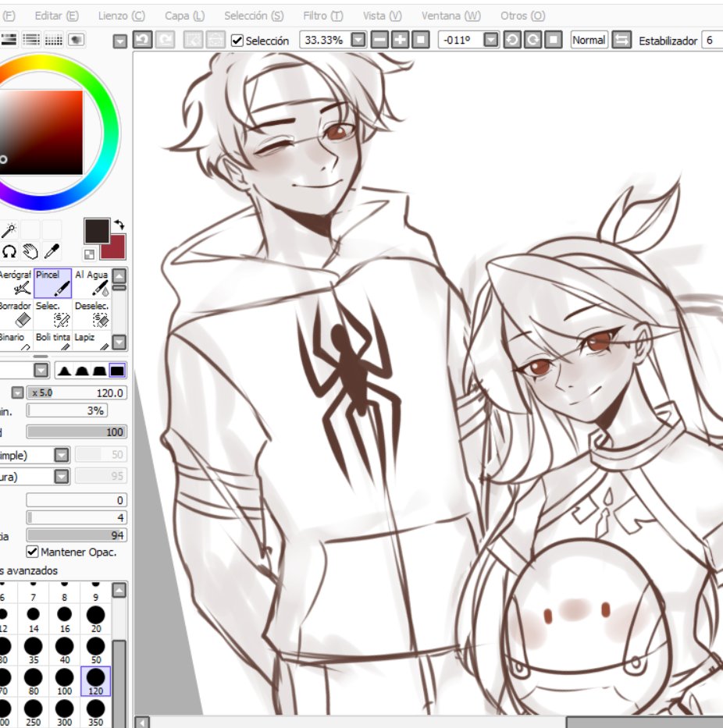Pick brush size 80 preset
Screen dimensions: 723x728
34,681
